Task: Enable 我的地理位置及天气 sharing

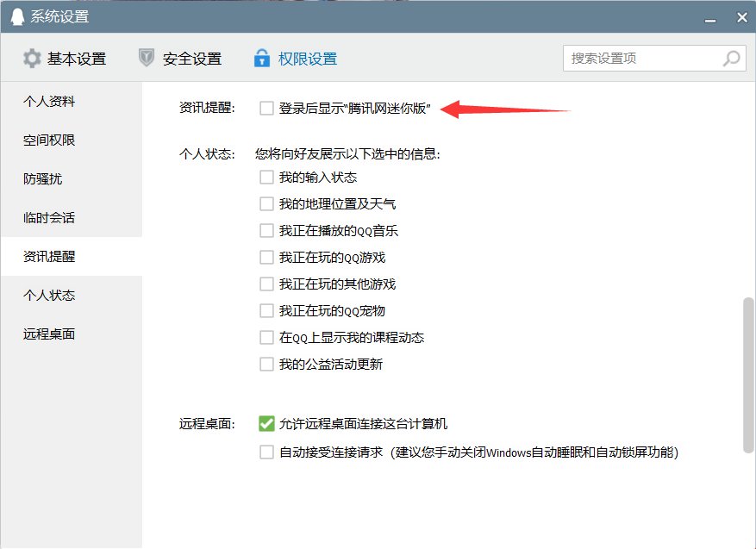Action: tap(267, 203)
